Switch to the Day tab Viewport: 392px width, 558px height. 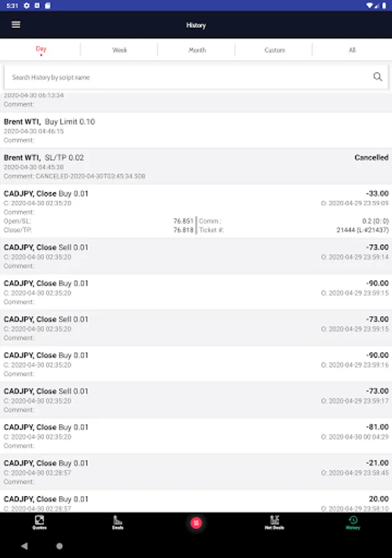click(41, 50)
